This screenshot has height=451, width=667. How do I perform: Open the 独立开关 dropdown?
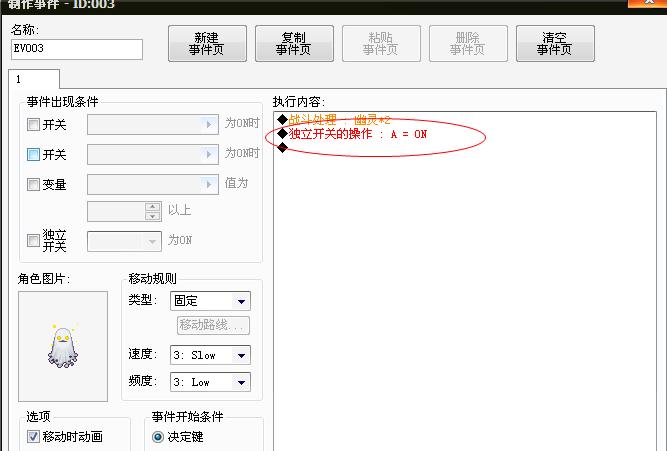[x=124, y=241]
